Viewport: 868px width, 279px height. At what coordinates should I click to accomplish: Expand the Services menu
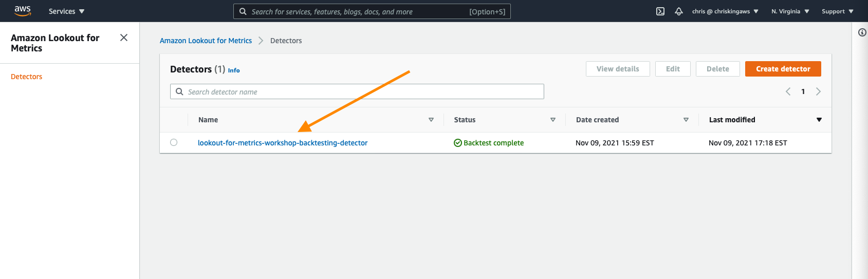point(67,11)
